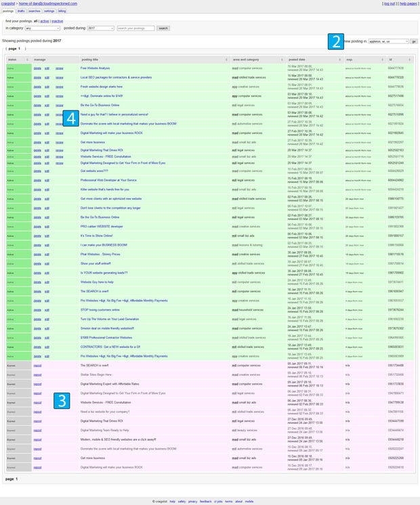This screenshot has height=505, width=420.
Task: Open 'Turn Up The Volume on Lead Generation' posting
Action: [x=110, y=319]
